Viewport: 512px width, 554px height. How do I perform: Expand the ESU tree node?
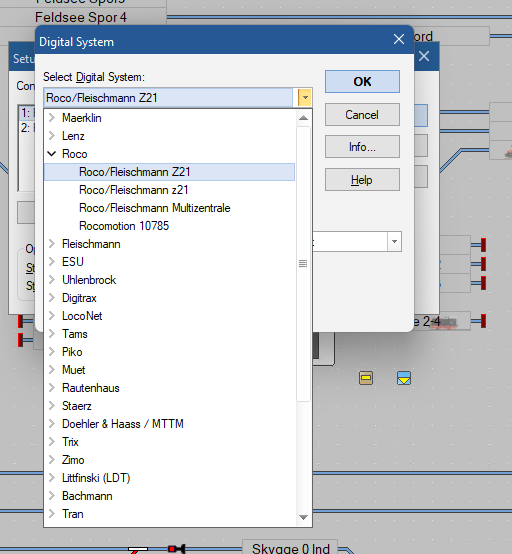[x=52, y=262]
